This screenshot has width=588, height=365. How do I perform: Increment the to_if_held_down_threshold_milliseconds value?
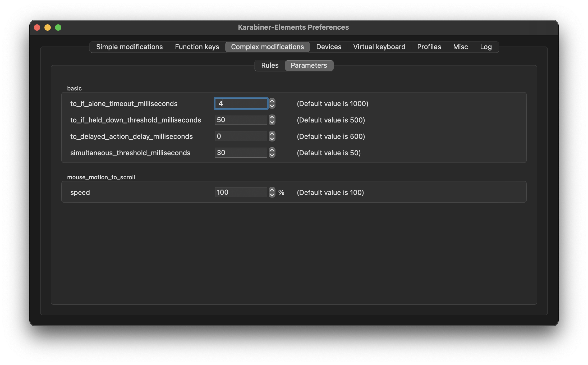(272, 117)
